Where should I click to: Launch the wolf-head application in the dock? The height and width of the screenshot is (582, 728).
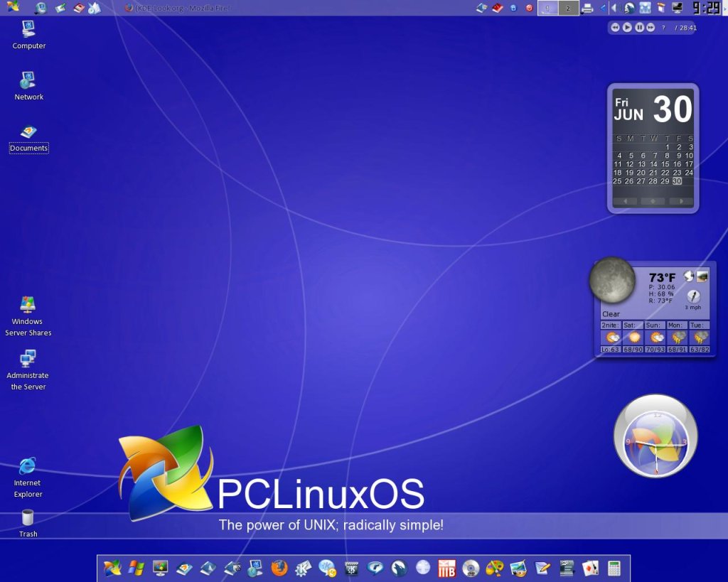point(400,568)
